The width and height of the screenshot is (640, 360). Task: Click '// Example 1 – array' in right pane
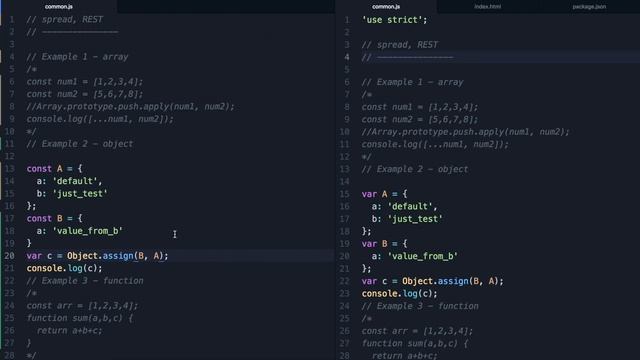[412, 82]
